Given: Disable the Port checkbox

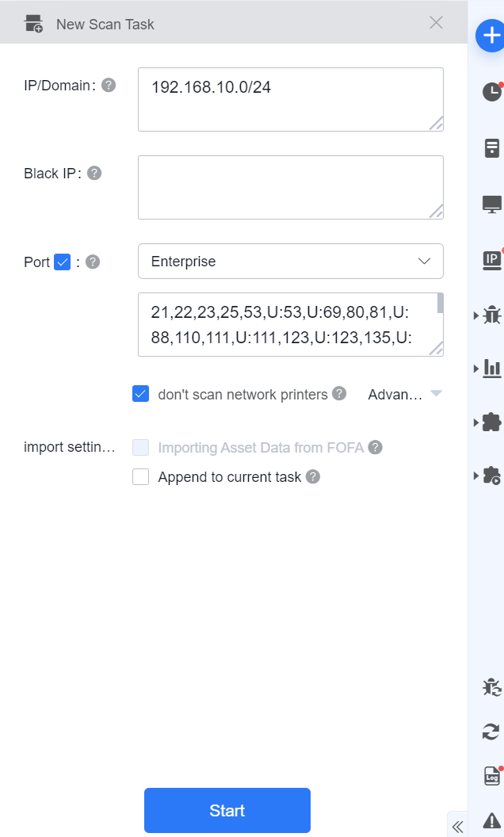Looking at the screenshot, I should click(63, 262).
